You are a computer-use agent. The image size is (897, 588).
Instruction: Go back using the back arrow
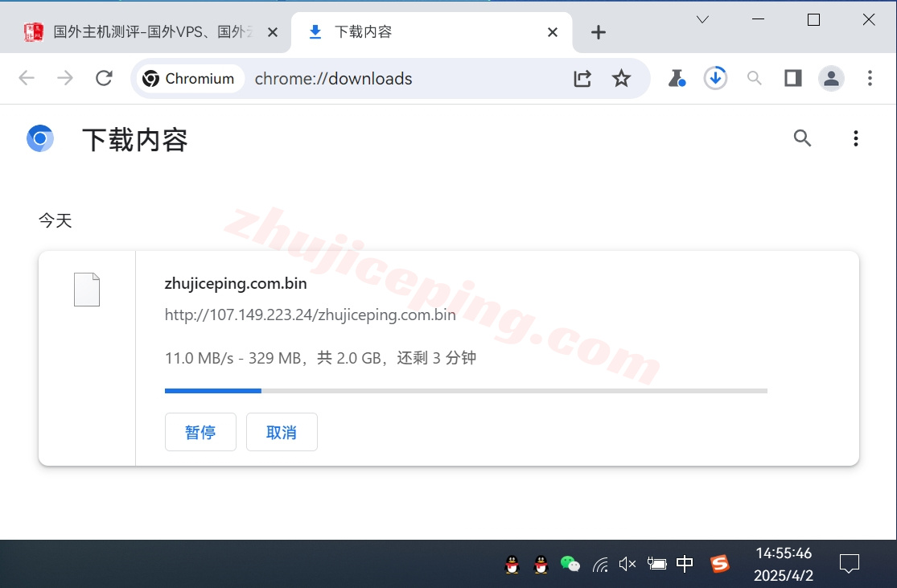(27, 78)
